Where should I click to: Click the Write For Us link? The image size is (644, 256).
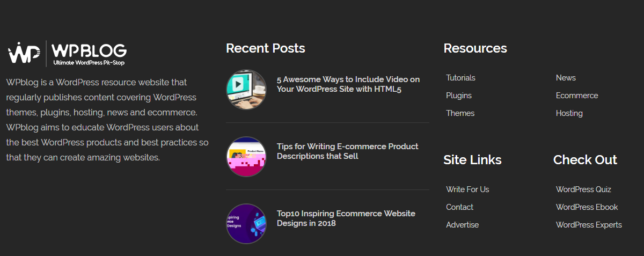pyautogui.click(x=467, y=189)
